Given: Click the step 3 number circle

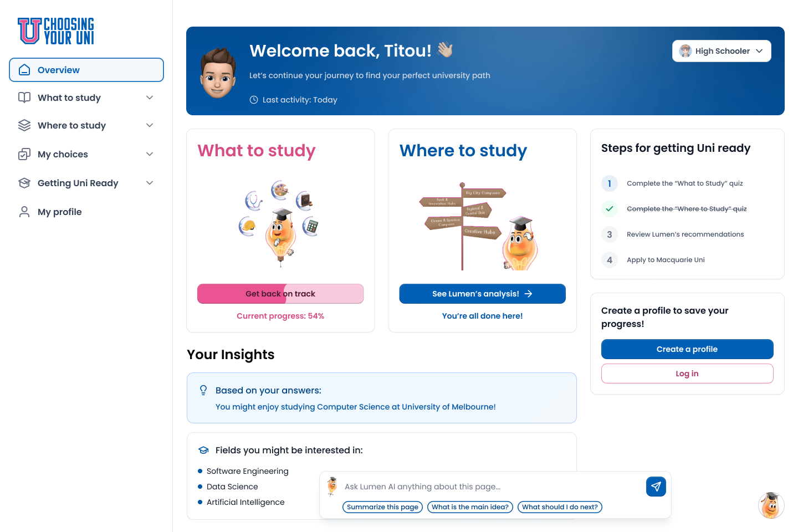Looking at the screenshot, I should [610, 234].
